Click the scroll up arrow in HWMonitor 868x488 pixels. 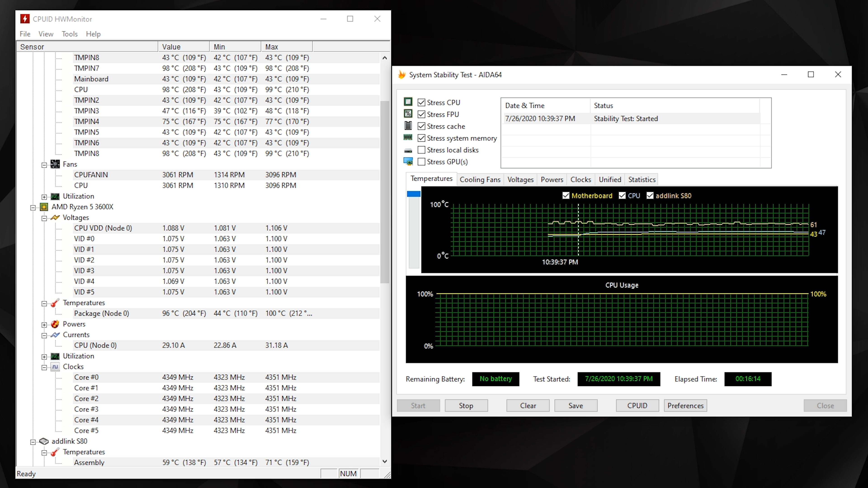[385, 58]
